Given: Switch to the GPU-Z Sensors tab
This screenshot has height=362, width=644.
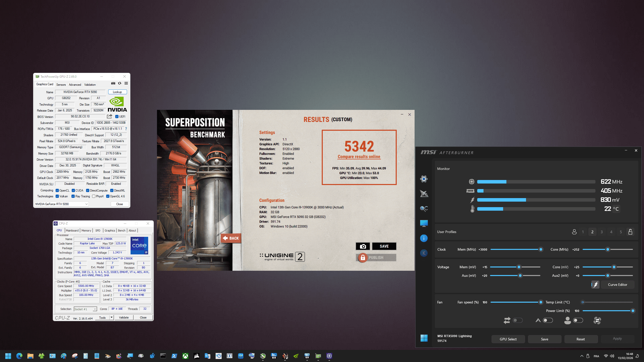Looking at the screenshot, I should 61,85.
